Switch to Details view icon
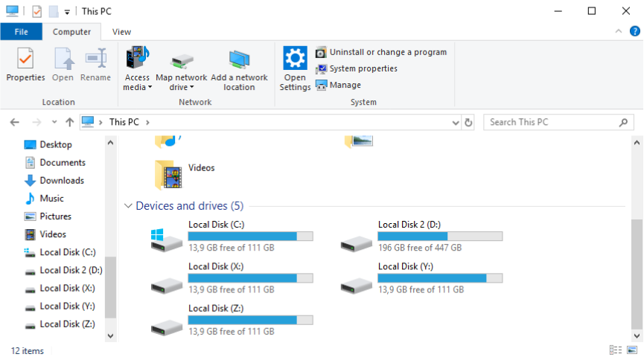 click(x=615, y=350)
